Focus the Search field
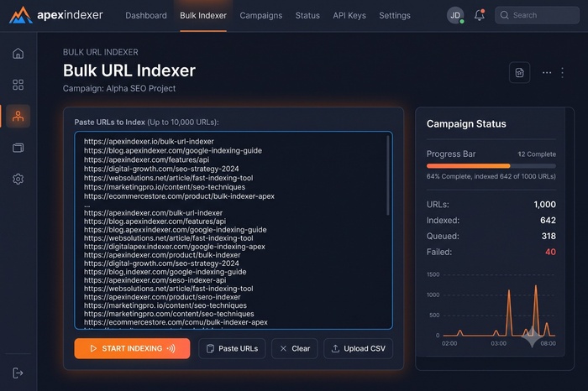588x391 pixels. (537, 15)
